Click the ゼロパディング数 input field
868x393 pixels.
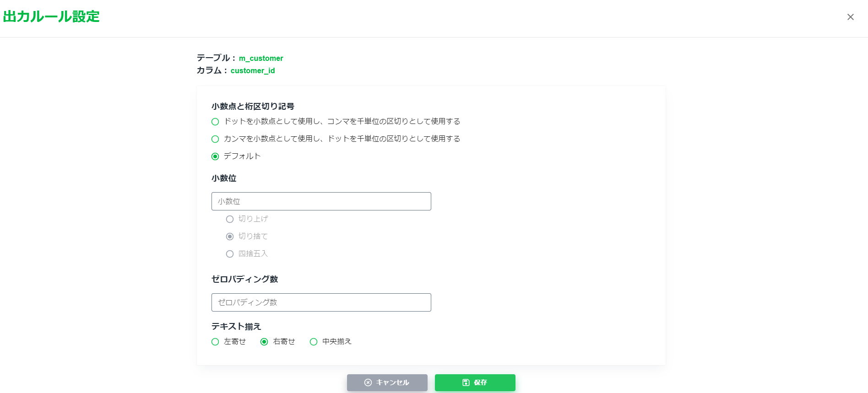point(321,302)
